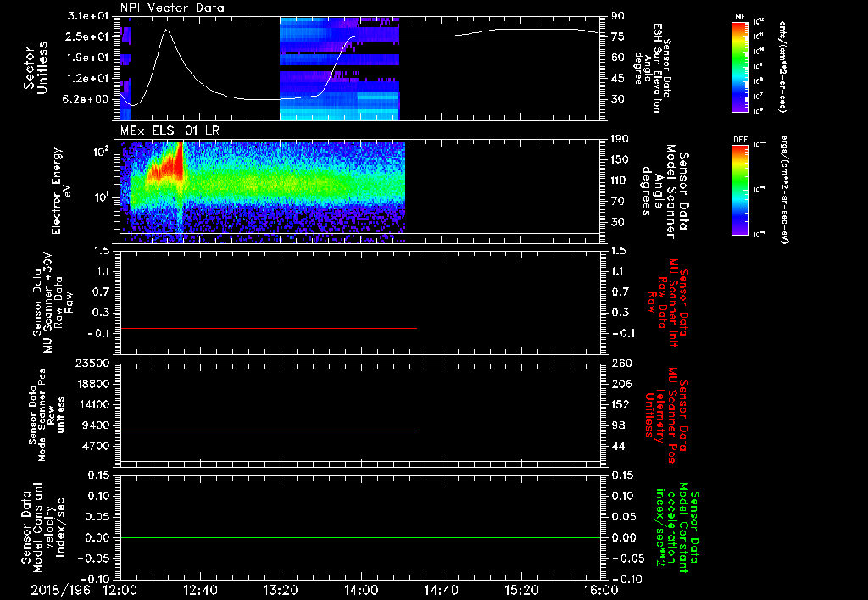Click the 152 telemetry axis tick
This screenshot has height=600, width=868.
621,404
